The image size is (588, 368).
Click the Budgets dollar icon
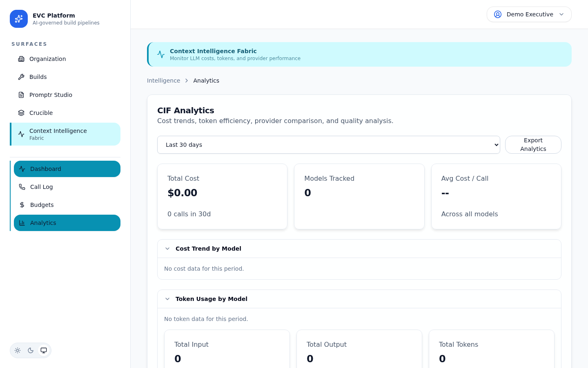click(22, 205)
